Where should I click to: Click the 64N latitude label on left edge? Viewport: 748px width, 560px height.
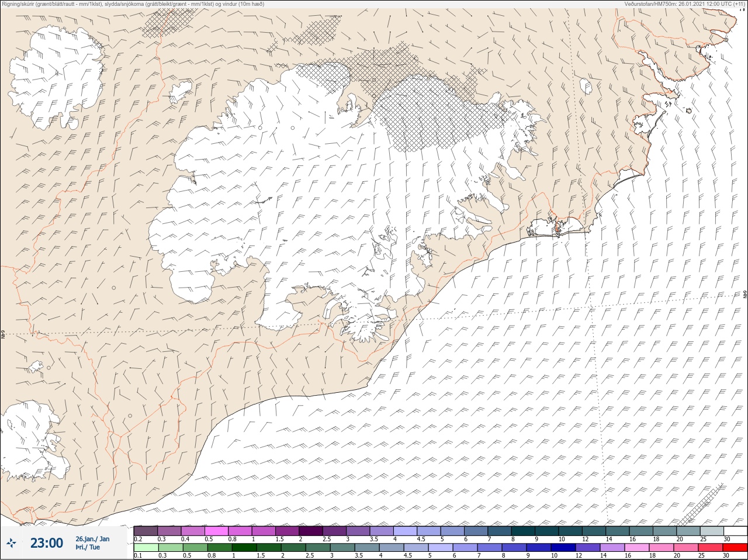(3, 336)
